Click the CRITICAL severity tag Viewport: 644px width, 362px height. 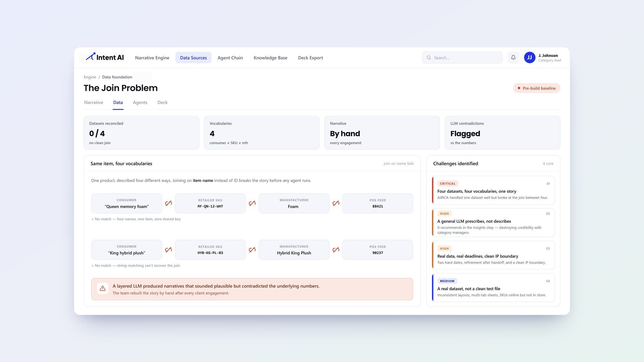point(447,184)
